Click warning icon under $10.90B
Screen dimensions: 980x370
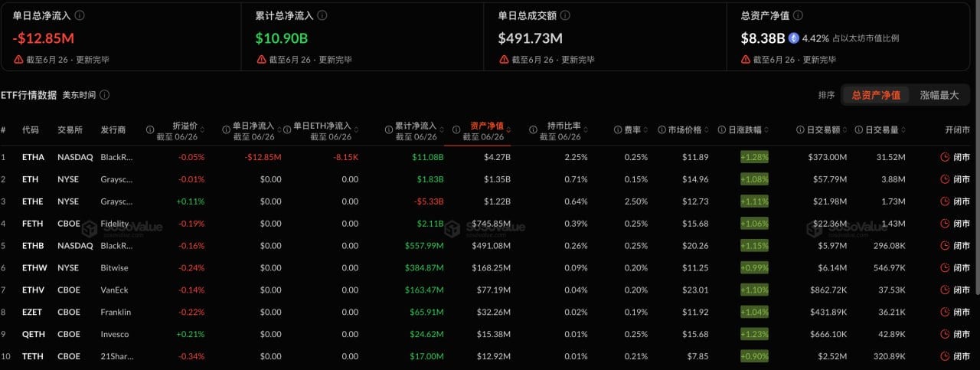260,59
